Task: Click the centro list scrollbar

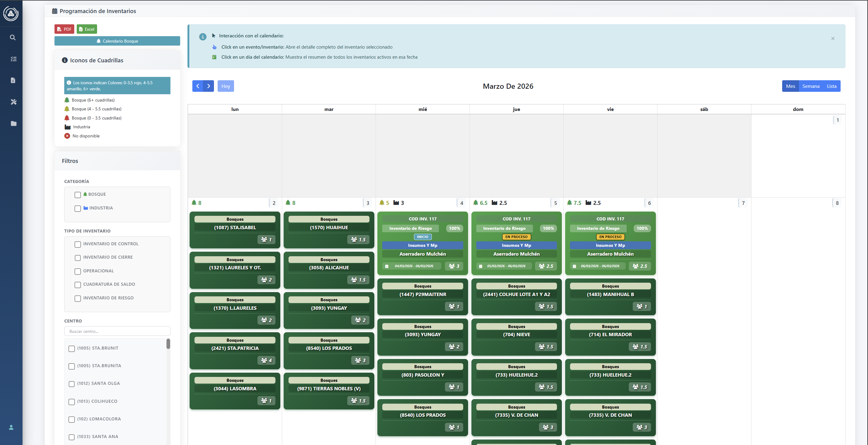Action: (x=168, y=344)
